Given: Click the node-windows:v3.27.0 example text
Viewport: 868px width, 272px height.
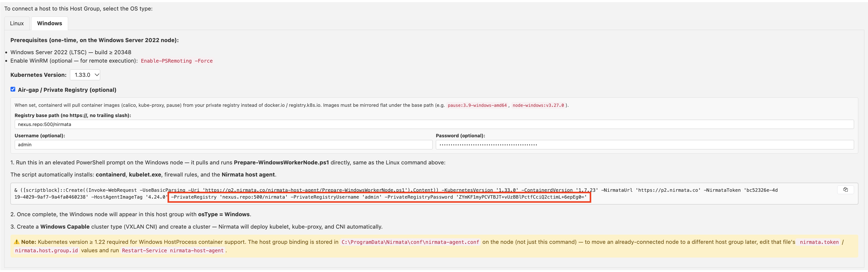Looking at the screenshot, I should (538, 105).
